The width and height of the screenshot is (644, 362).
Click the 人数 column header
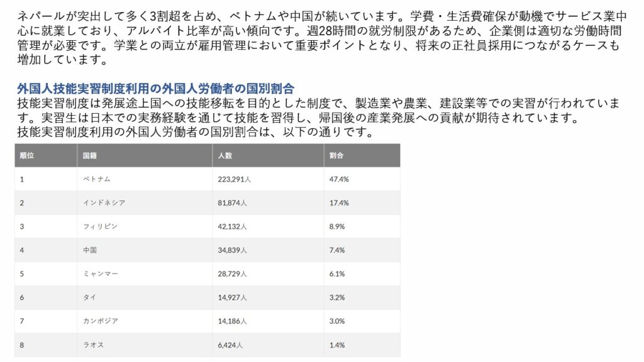coord(268,156)
